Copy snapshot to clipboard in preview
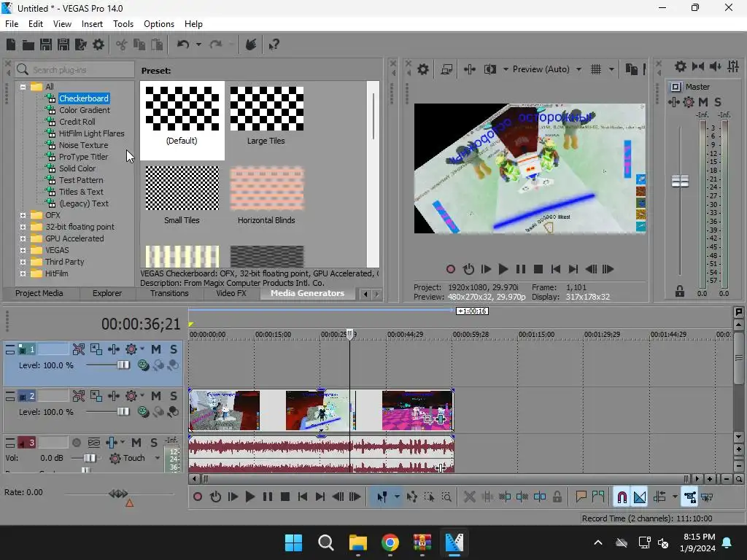Image resolution: width=747 pixels, height=560 pixels. coord(631,69)
